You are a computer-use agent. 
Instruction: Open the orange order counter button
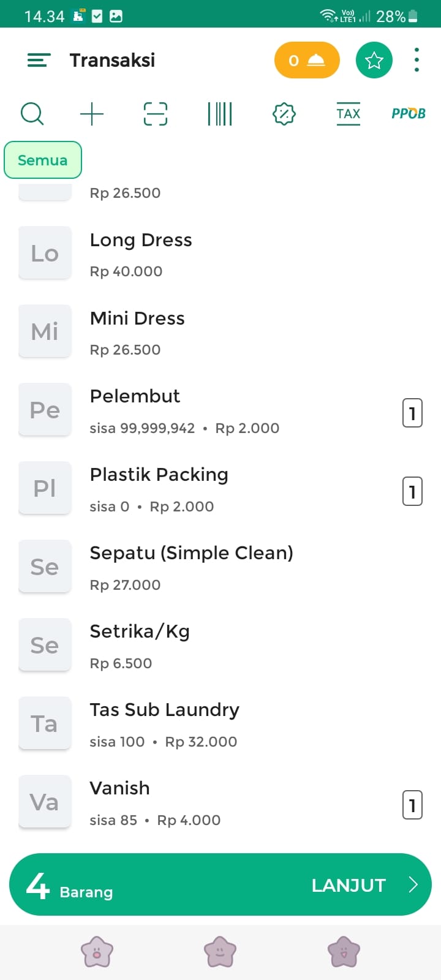307,60
